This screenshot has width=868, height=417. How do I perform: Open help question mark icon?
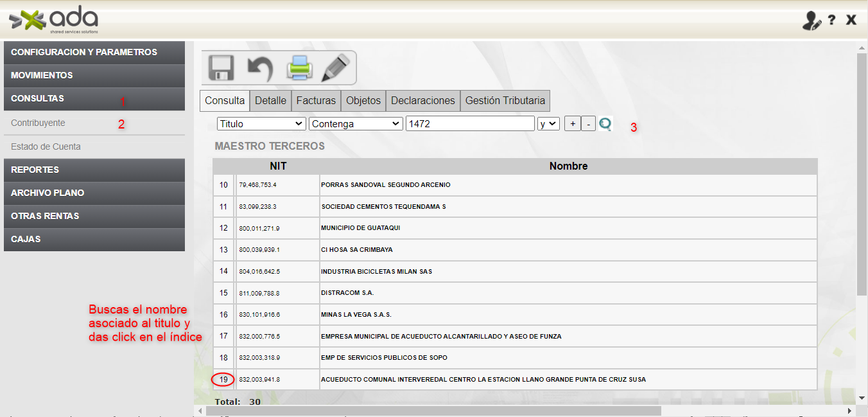(x=831, y=21)
